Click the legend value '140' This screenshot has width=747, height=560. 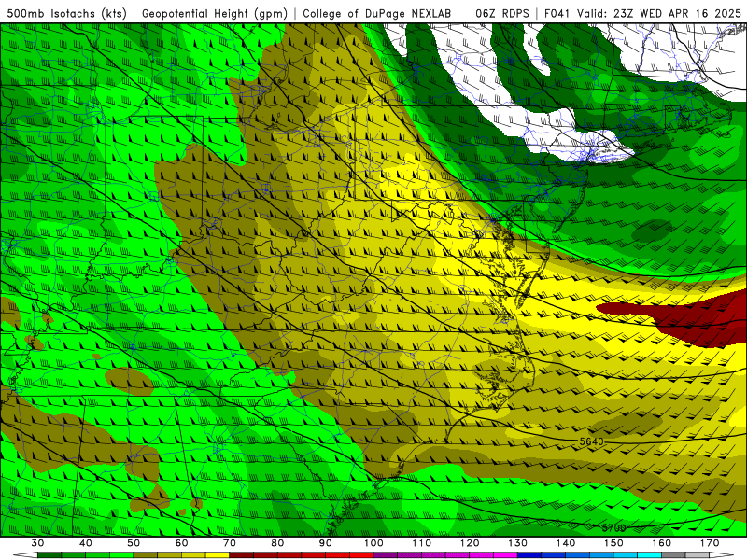coord(566,543)
